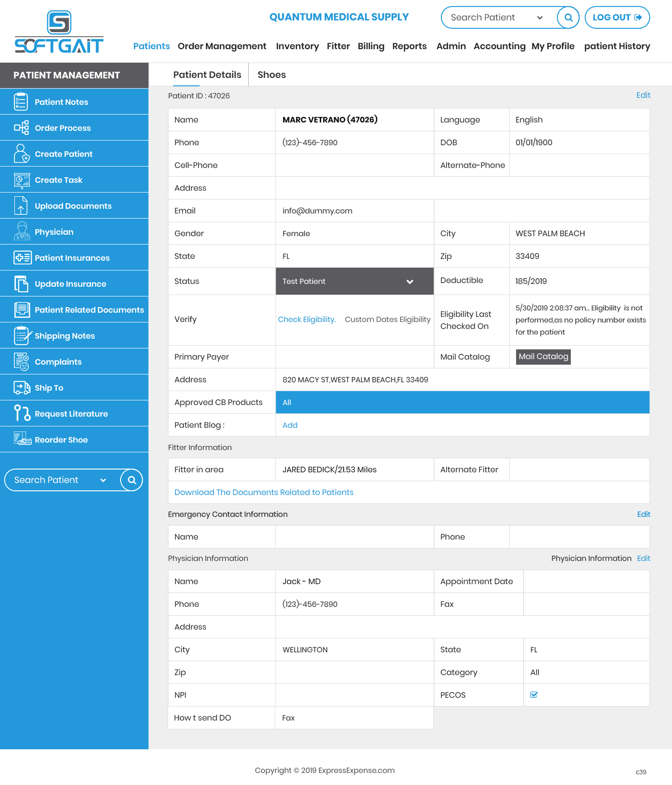Screen dimensions: 672x785
Task: Open the Inventory menu
Action: tap(297, 46)
